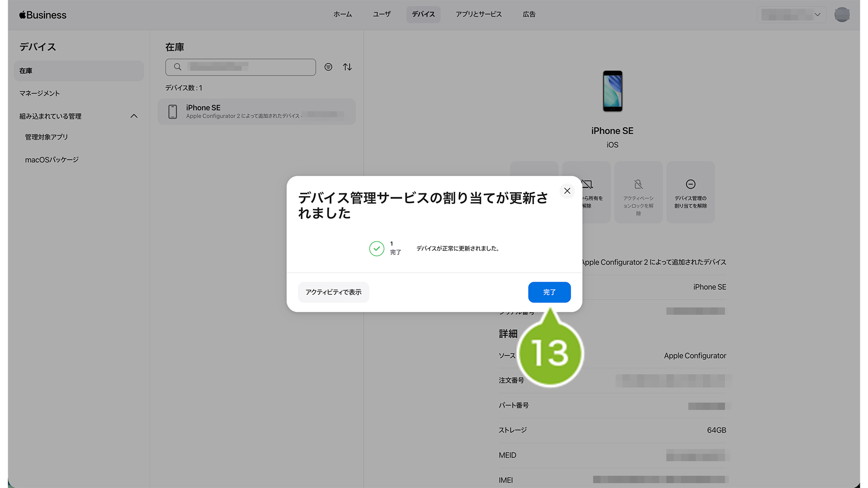Click the user avatar icon

(842, 15)
